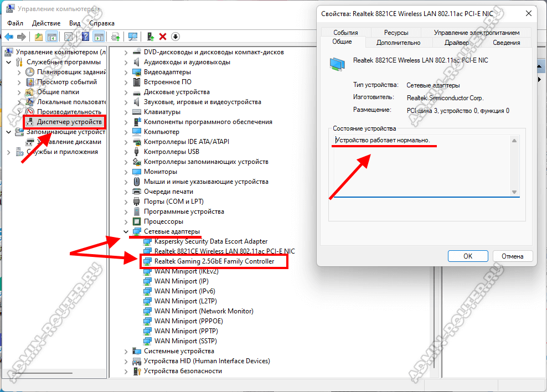Expand the Видеоадаптеры category
This screenshot has height=392, width=547.
pyautogui.click(x=126, y=72)
